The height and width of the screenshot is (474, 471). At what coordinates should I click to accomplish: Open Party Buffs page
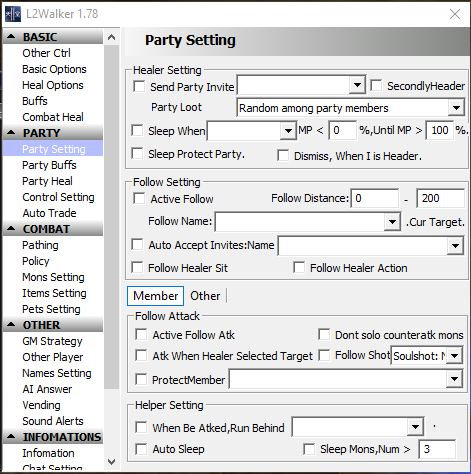[x=49, y=165]
